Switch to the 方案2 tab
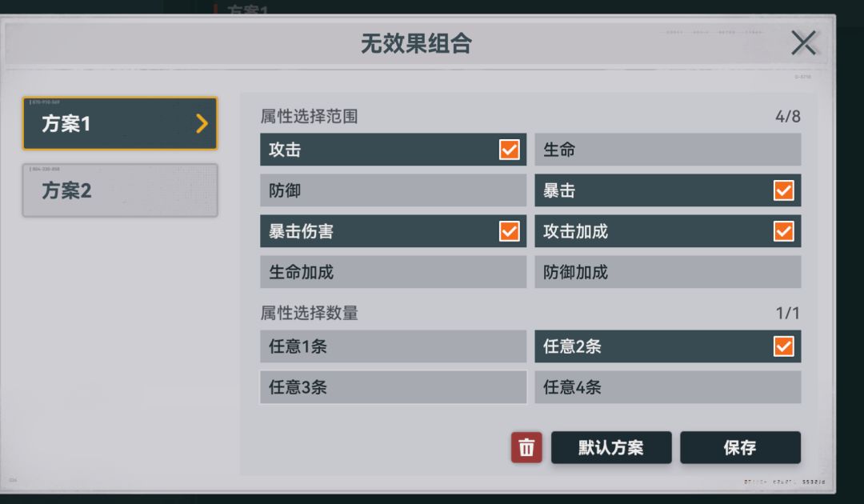 pos(120,191)
